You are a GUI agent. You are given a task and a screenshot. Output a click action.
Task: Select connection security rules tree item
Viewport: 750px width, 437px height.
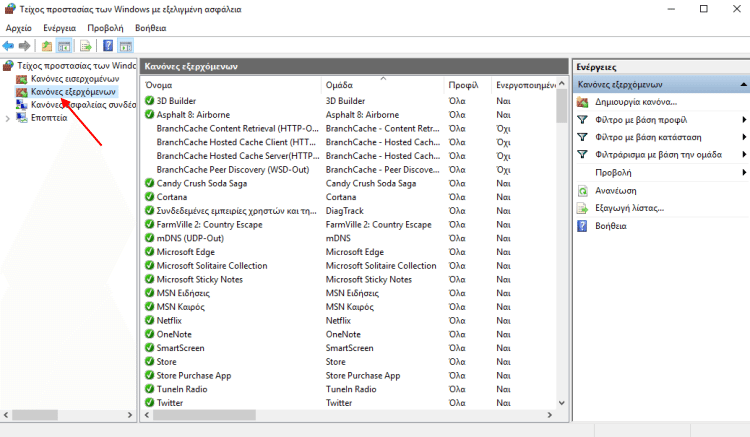(x=84, y=105)
